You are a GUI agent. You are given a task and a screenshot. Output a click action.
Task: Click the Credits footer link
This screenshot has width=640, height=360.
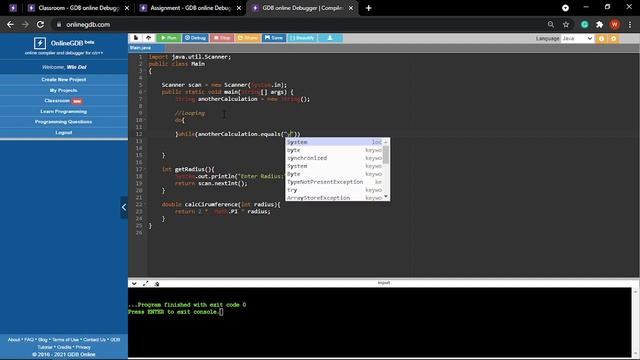tap(64, 347)
